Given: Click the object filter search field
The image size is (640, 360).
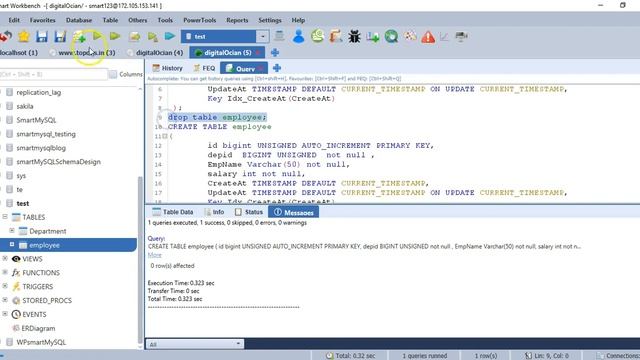Looking at the screenshot, I should [53, 74].
